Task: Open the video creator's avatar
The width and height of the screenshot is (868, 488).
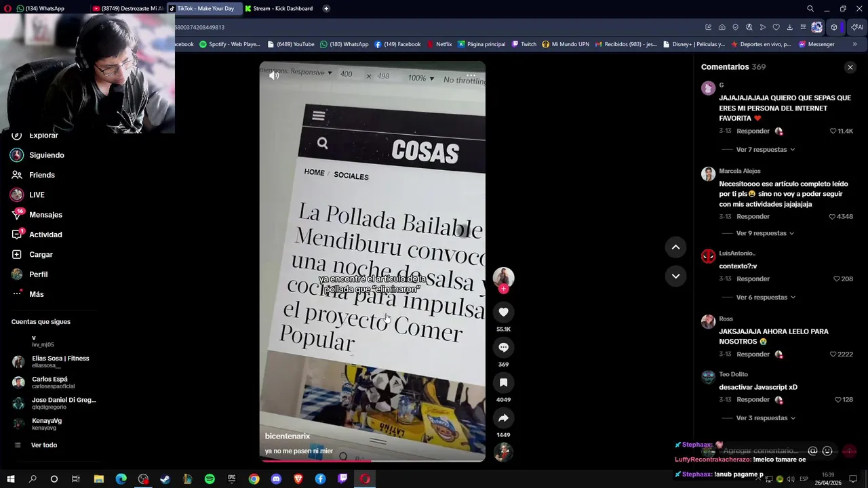Action: pos(503,277)
